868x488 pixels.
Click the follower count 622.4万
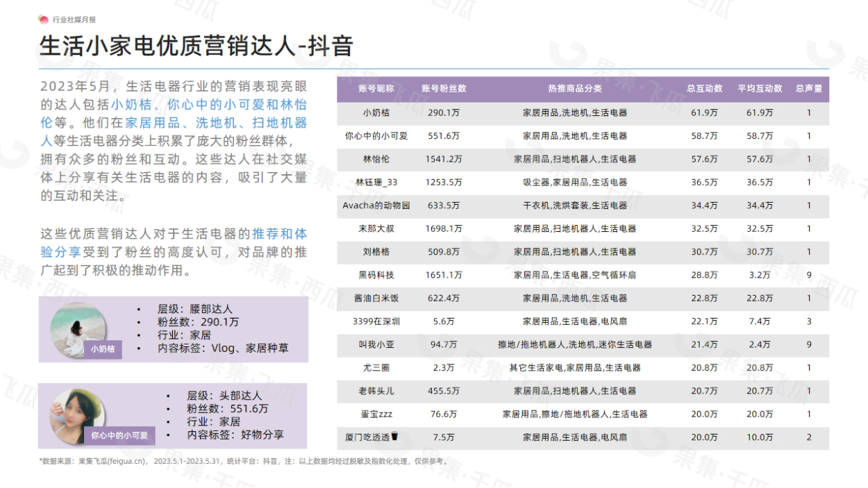444,298
